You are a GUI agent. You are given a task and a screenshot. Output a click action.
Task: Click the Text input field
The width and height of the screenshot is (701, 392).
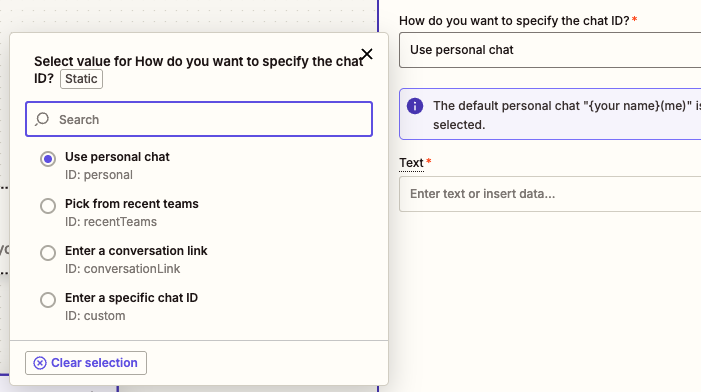(x=550, y=194)
